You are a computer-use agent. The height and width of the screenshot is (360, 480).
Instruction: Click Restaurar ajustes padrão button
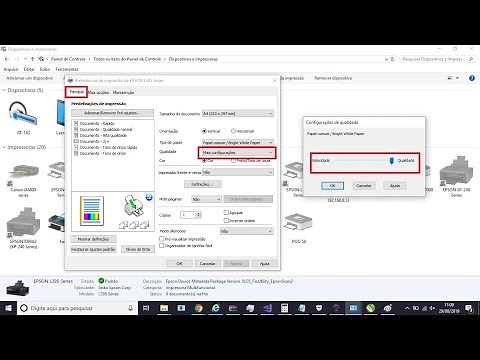(x=93, y=249)
